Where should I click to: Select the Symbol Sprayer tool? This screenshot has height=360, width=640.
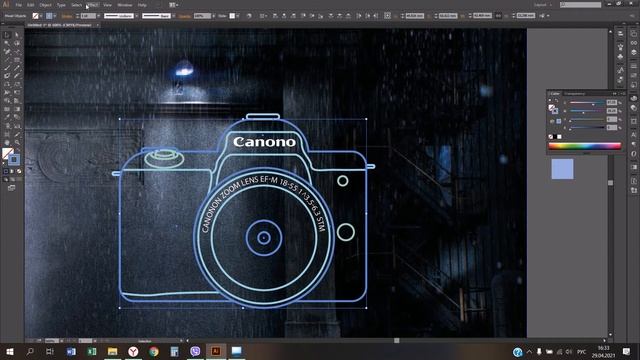[x=7, y=126]
